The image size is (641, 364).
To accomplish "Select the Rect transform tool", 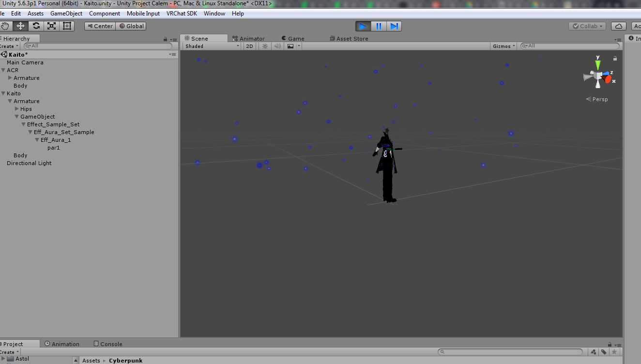I will (x=66, y=26).
